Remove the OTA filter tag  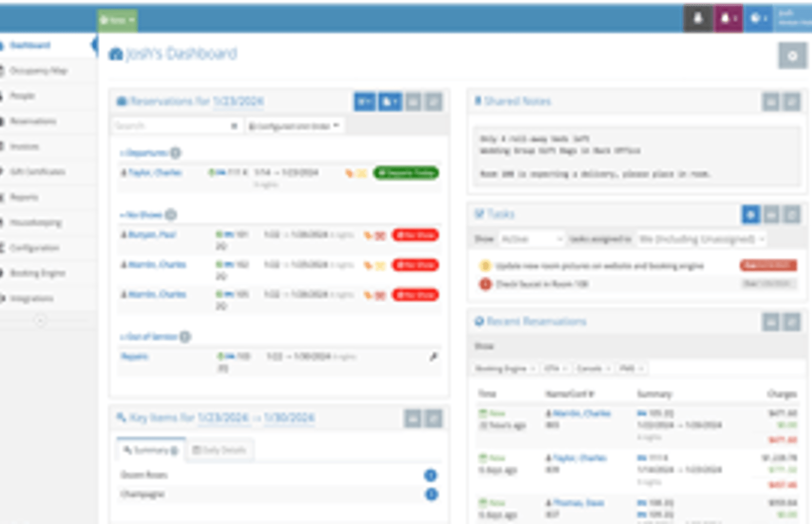565,369
